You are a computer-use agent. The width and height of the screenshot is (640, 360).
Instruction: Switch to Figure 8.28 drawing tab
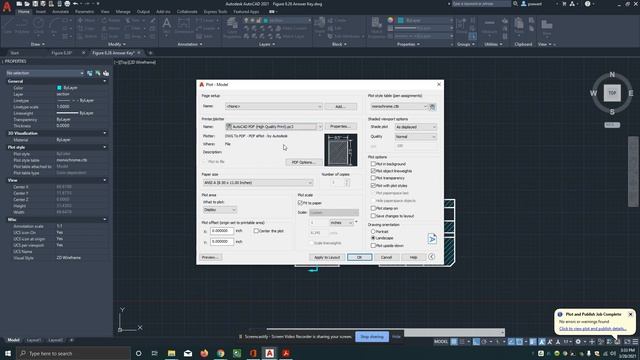[x=62, y=53]
